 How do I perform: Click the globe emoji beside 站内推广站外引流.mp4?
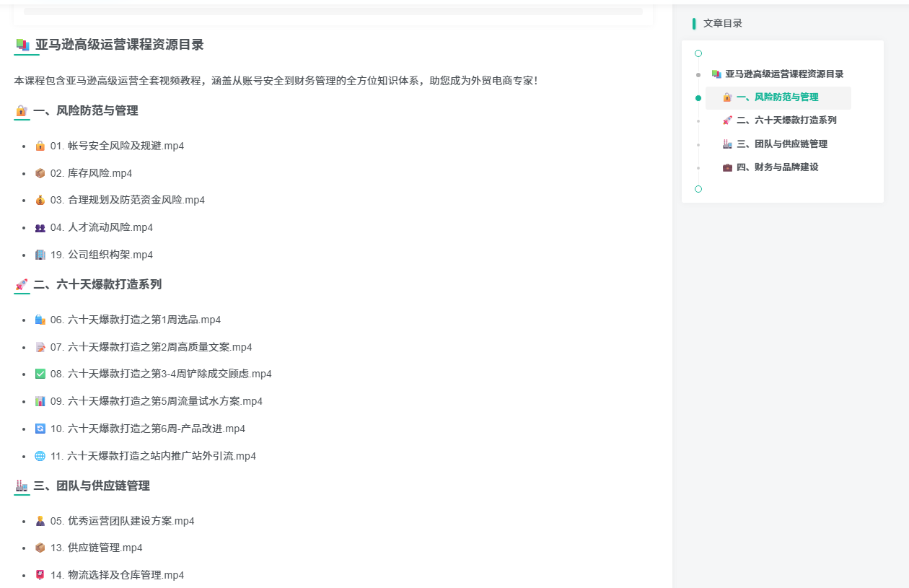(x=40, y=457)
